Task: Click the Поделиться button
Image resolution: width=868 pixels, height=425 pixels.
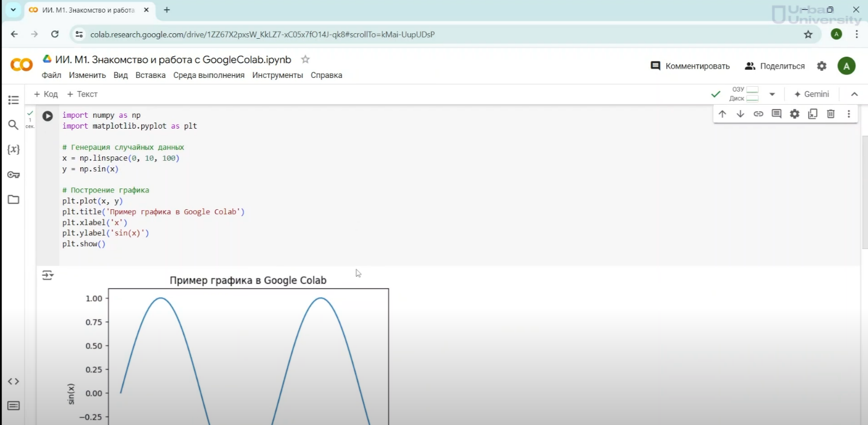Action: pyautogui.click(x=775, y=66)
